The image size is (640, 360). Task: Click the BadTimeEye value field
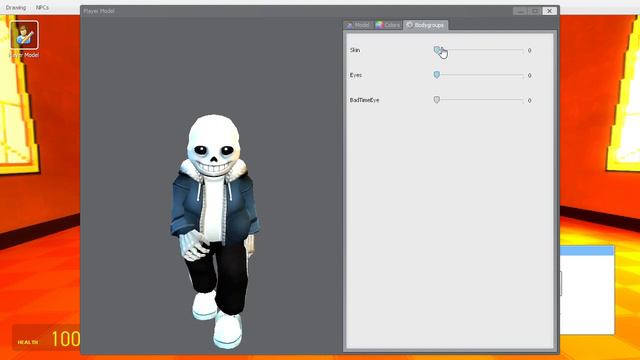click(529, 100)
